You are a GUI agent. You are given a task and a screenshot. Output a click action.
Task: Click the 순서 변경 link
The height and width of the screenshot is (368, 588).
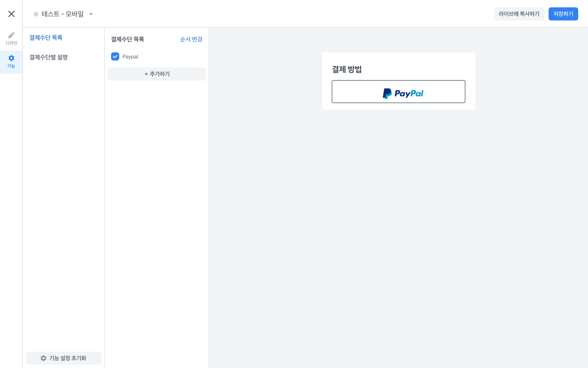tap(191, 39)
